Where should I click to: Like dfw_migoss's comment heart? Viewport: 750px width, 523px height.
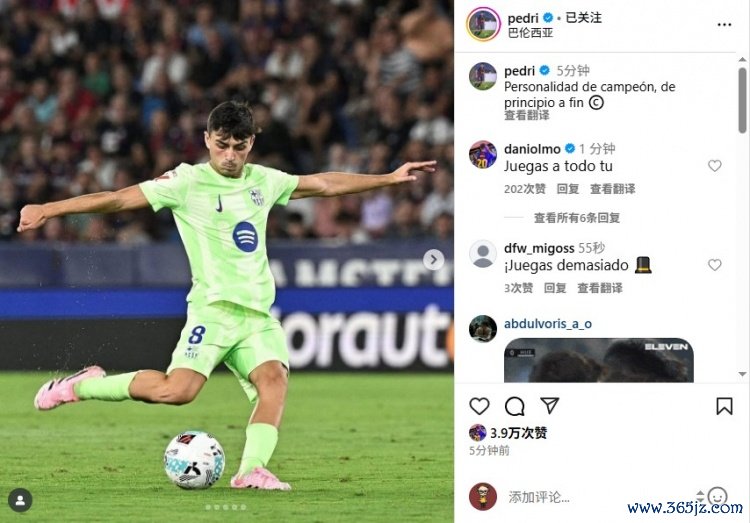715,265
